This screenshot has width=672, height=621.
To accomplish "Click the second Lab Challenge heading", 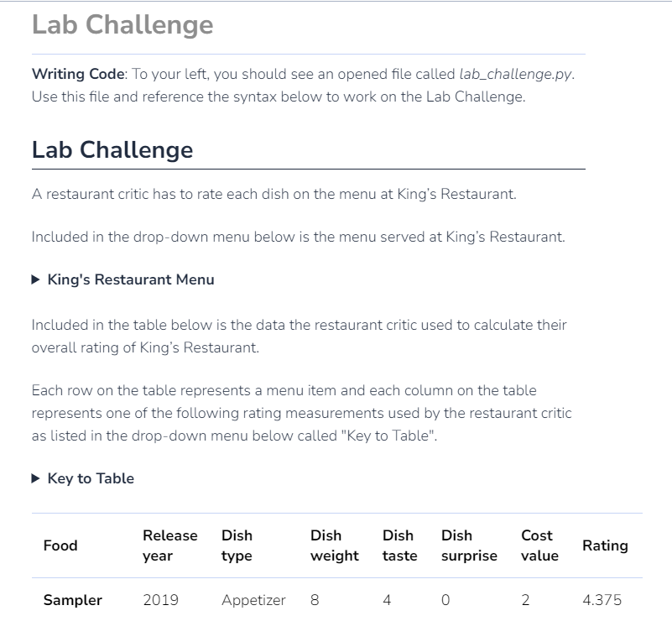I will pyautogui.click(x=112, y=150).
